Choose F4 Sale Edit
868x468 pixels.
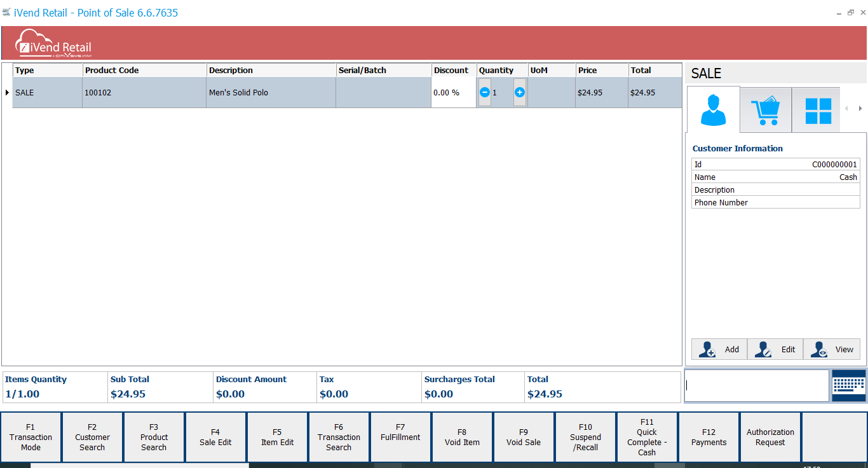pos(216,437)
